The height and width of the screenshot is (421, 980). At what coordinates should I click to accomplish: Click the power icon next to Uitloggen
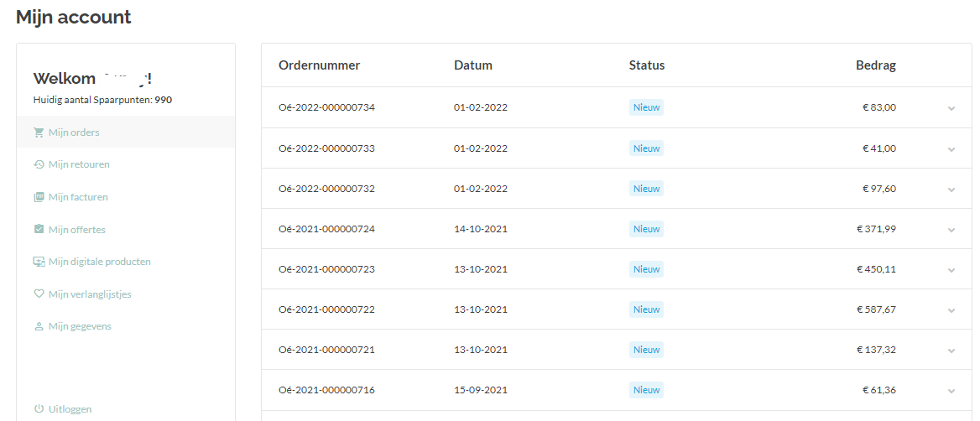coord(39,409)
